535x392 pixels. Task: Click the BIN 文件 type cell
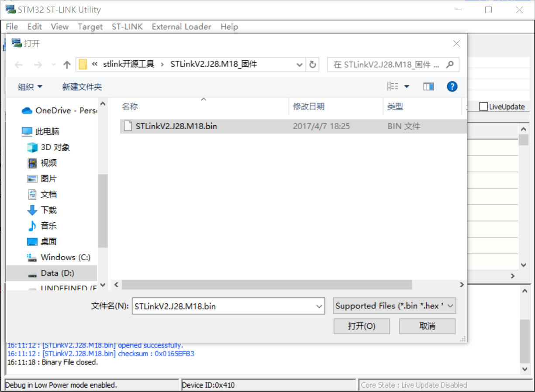[x=404, y=126]
